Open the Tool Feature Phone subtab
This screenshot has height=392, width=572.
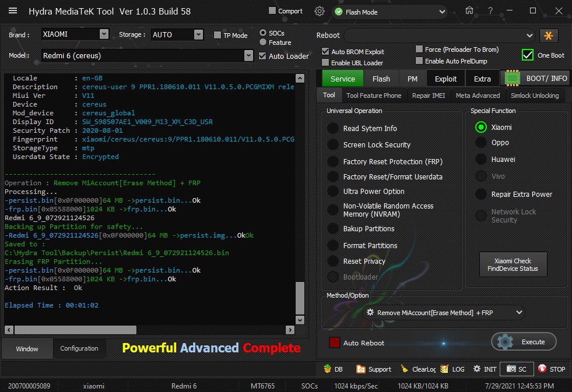(x=374, y=96)
